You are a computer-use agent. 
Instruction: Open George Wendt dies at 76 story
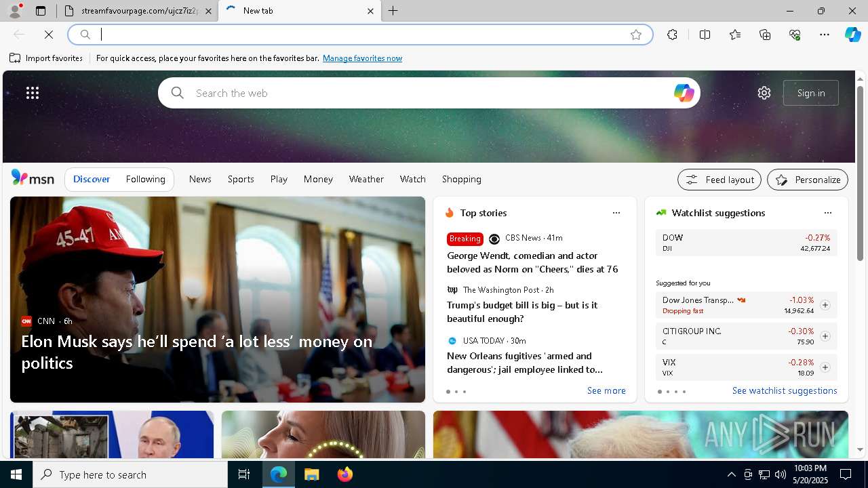point(532,262)
